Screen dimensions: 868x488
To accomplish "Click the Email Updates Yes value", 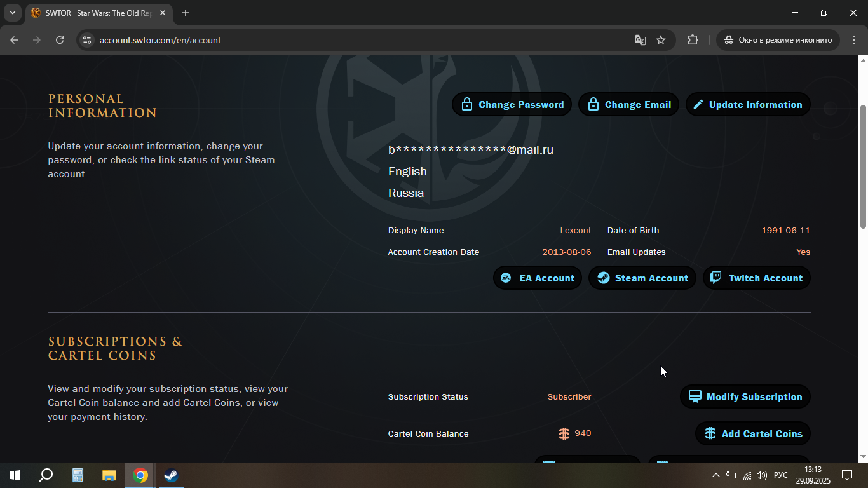I will (x=803, y=252).
